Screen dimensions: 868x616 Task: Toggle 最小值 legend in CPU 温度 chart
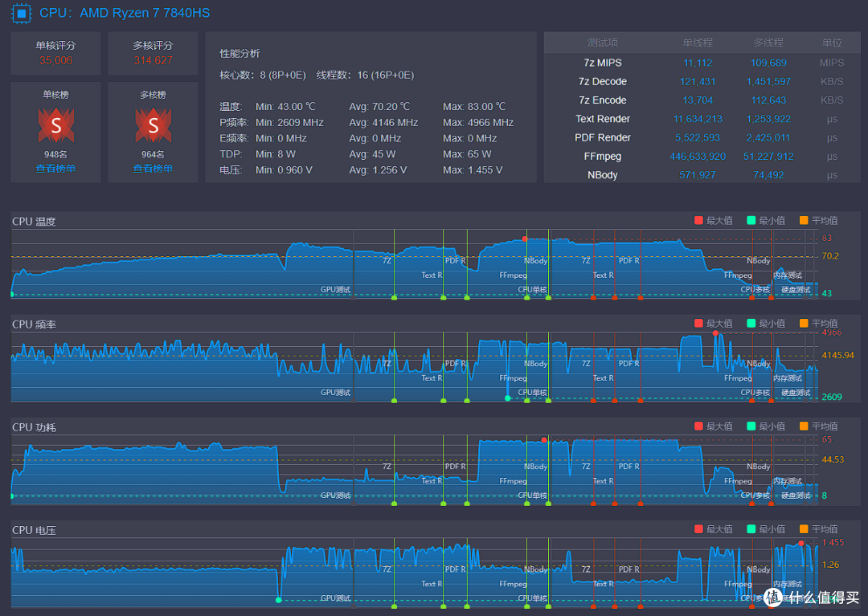(766, 221)
